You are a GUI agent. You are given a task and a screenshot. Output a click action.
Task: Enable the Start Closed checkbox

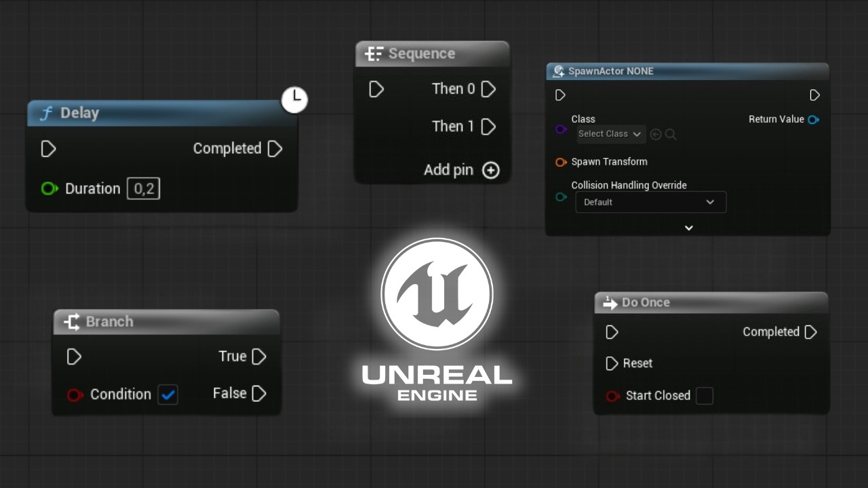point(705,396)
